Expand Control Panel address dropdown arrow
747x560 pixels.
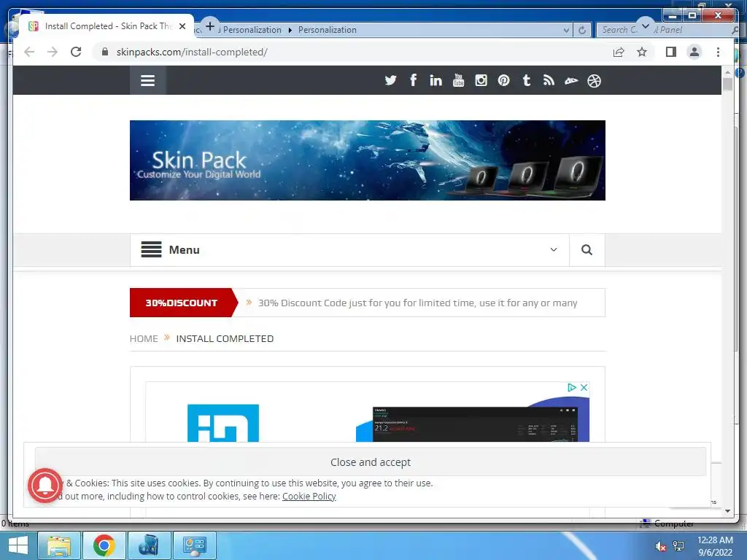[x=566, y=30]
